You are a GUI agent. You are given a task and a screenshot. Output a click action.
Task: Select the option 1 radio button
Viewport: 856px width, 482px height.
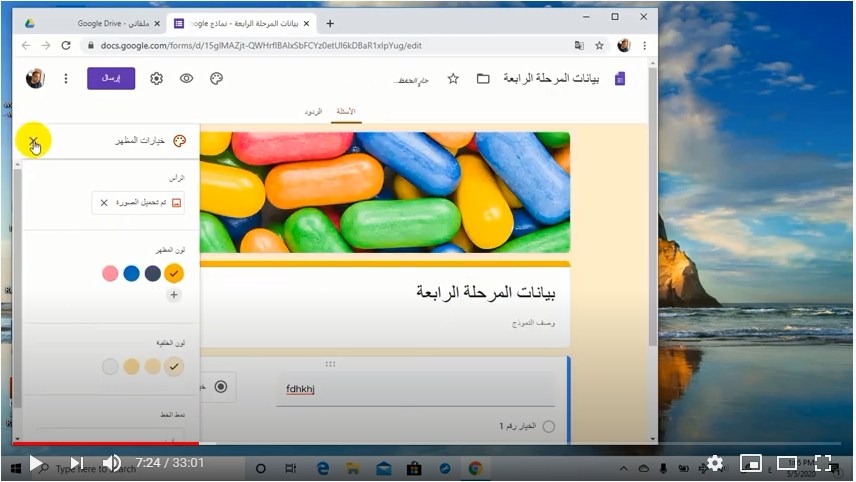[549, 426]
